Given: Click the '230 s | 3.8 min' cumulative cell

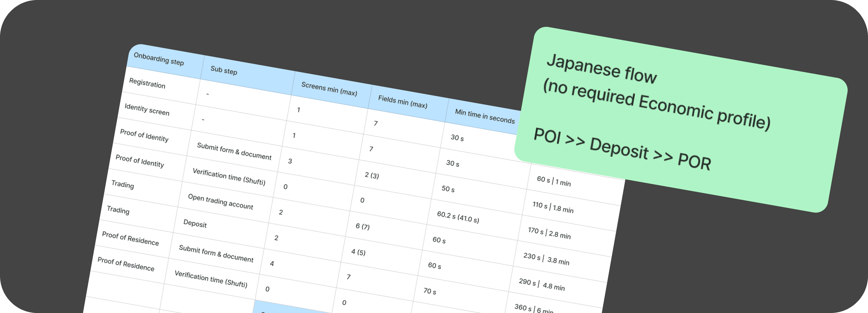Looking at the screenshot, I should (x=547, y=259).
